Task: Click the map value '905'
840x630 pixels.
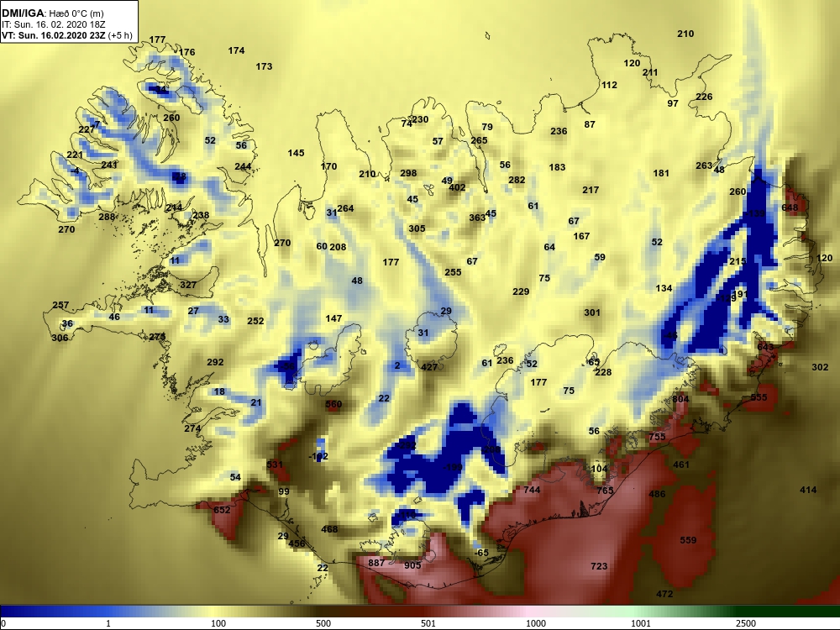Action: click(412, 565)
